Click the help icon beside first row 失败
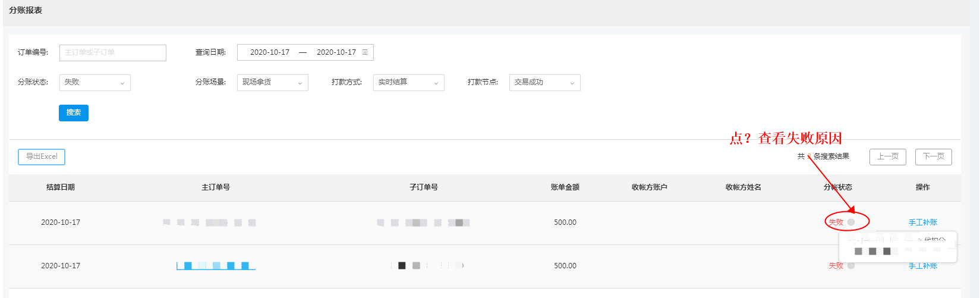980x298 pixels. pyautogui.click(x=851, y=222)
